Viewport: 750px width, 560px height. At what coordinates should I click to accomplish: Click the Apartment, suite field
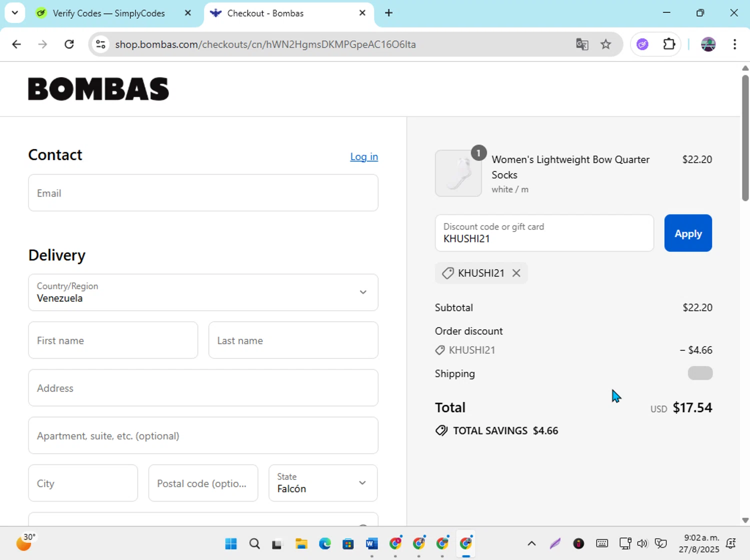[203, 435]
